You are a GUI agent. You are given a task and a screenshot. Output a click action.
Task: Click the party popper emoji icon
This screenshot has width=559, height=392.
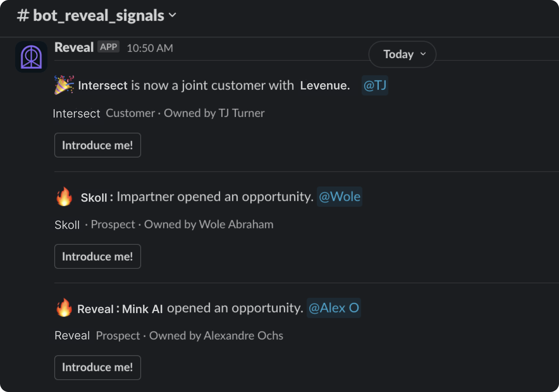coord(64,85)
